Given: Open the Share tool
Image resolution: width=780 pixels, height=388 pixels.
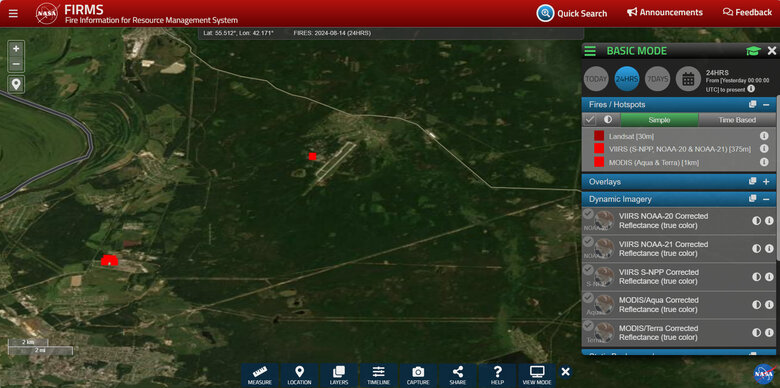Looking at the screenshot, I should click(x=458, y=376).
